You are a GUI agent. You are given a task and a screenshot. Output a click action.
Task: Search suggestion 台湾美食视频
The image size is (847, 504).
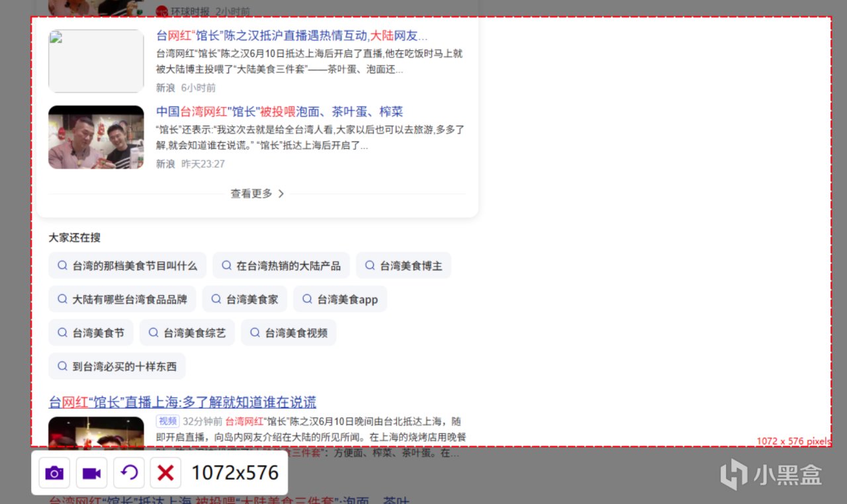(289, 333)
